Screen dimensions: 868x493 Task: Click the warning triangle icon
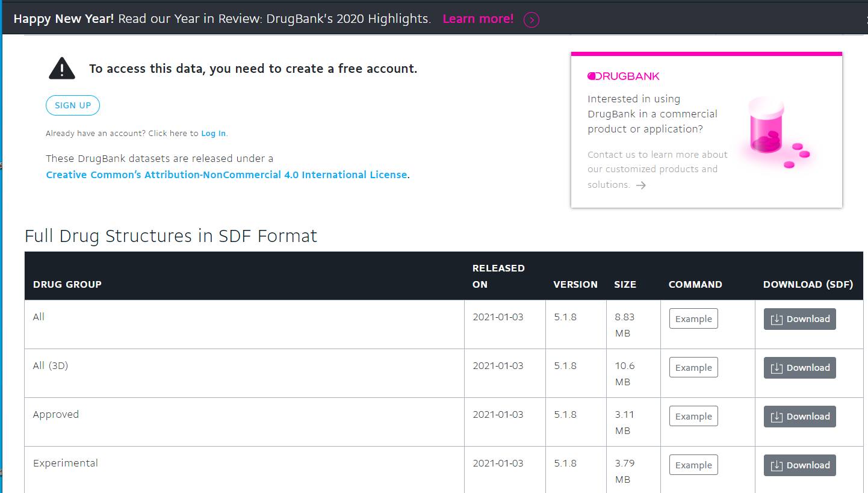click(62, 69)
